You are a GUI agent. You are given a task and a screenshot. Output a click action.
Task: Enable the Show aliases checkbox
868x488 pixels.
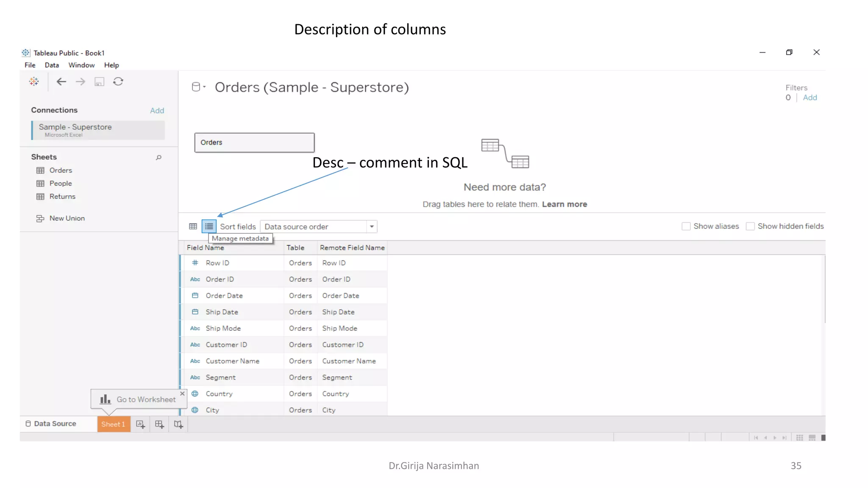click(686, 226)
